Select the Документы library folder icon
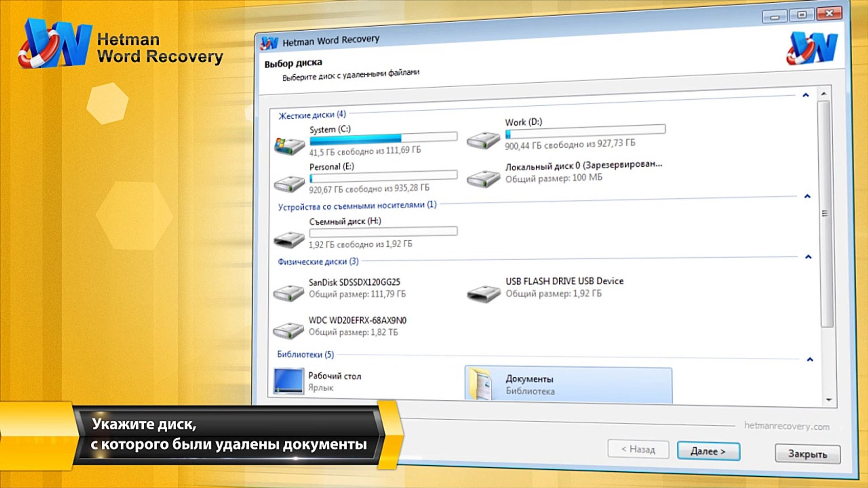 481,384
